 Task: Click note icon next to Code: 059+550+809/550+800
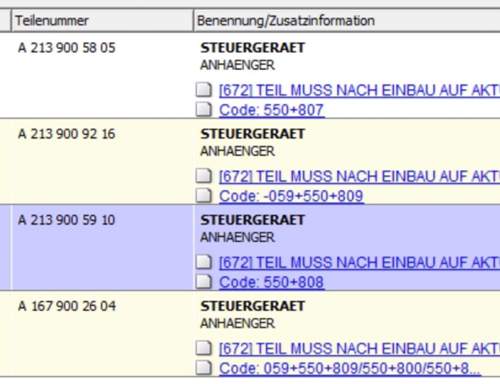(x=204, y=368)
